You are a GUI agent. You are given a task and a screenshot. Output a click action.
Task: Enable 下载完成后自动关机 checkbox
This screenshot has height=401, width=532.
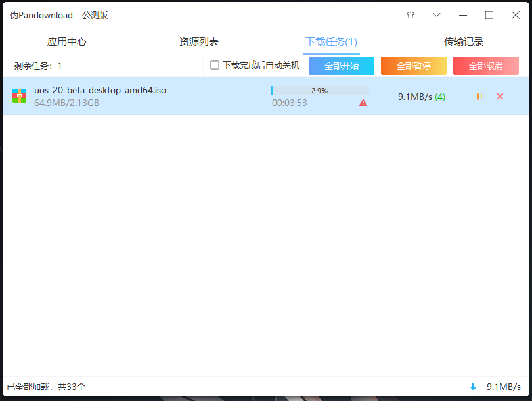pos(214,65)
